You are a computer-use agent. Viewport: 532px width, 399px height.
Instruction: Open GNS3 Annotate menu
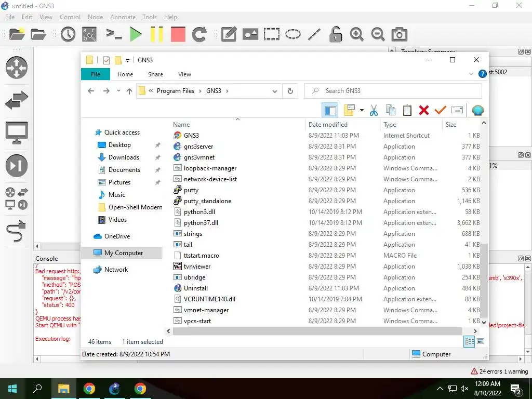[x=123, y=17]
